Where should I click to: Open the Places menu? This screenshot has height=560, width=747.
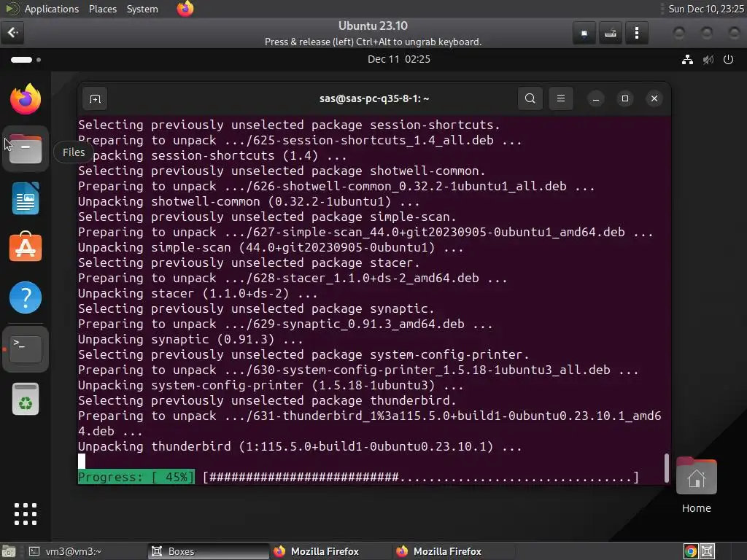[x=102, y=9]
